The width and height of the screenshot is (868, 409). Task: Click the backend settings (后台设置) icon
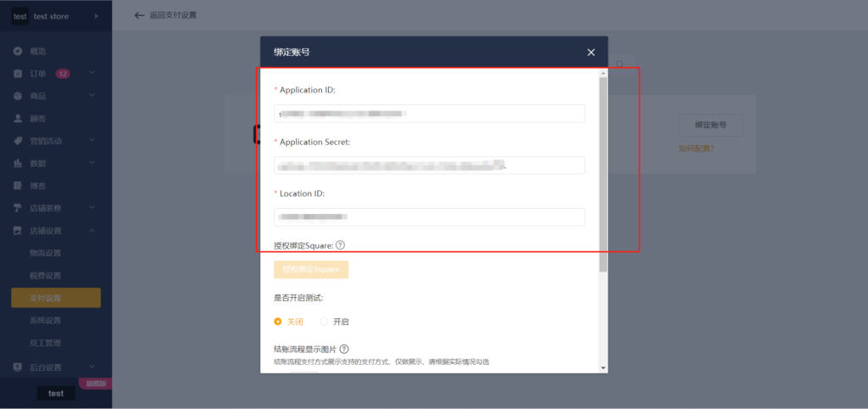click(x=18, y=367)
